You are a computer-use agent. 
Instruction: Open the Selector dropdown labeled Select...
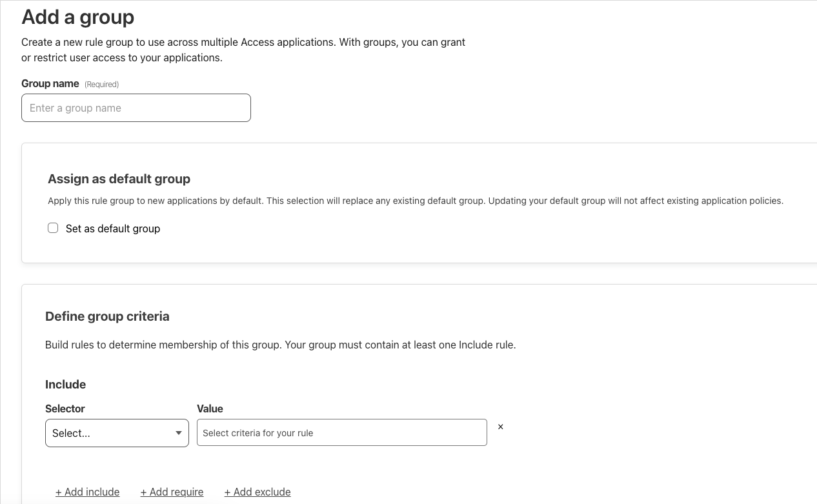116,433
